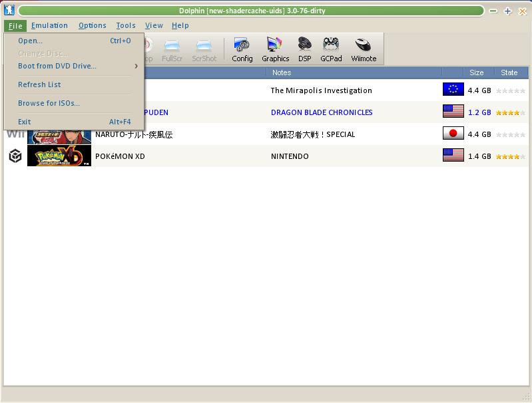Open the Graphics settings icon
532x403 pixels.
point(275,49)
